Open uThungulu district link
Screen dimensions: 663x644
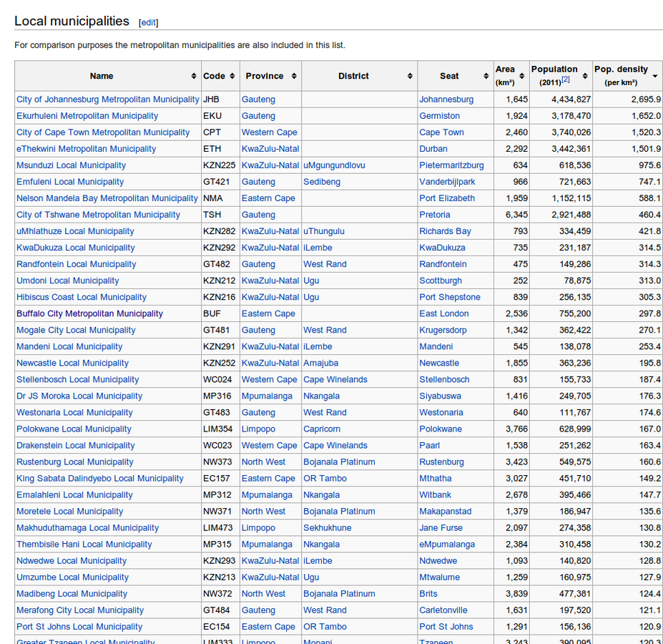click(324, 231)
